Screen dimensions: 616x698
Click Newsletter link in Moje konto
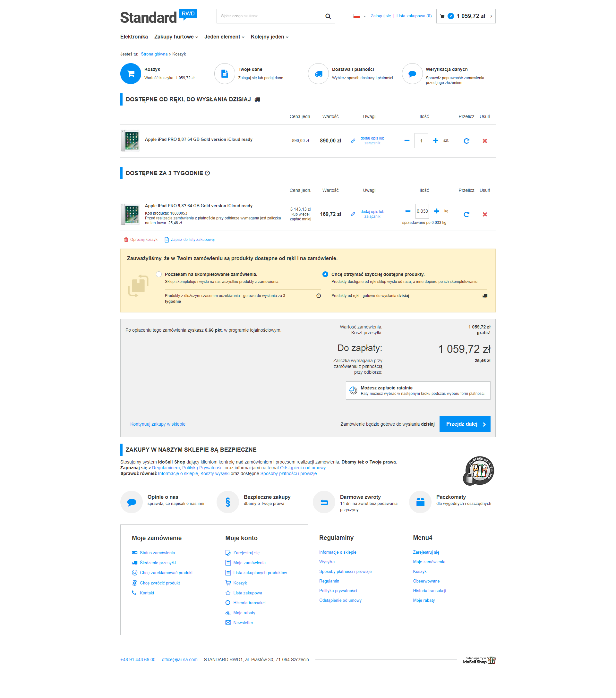(243, 623)
